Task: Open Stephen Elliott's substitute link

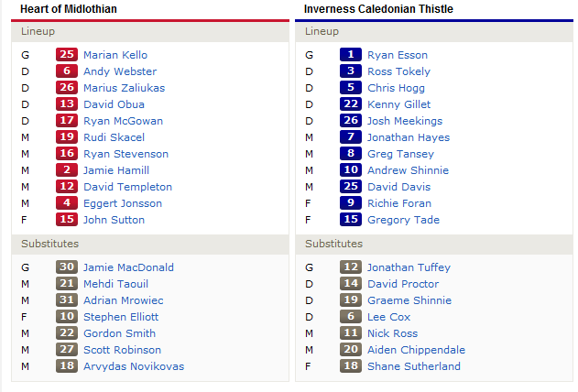Action: click(x=121, y=317)
